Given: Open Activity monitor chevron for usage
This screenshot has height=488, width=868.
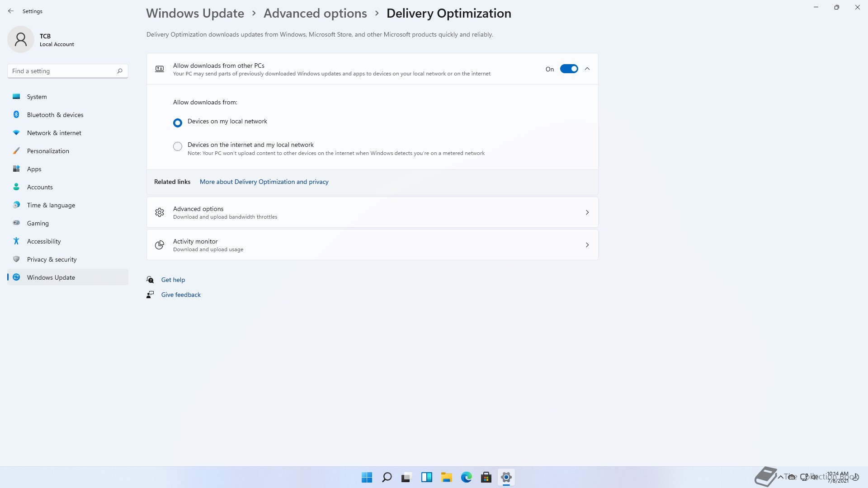Looking at the screenshot, I should click(x=587, y=245).
